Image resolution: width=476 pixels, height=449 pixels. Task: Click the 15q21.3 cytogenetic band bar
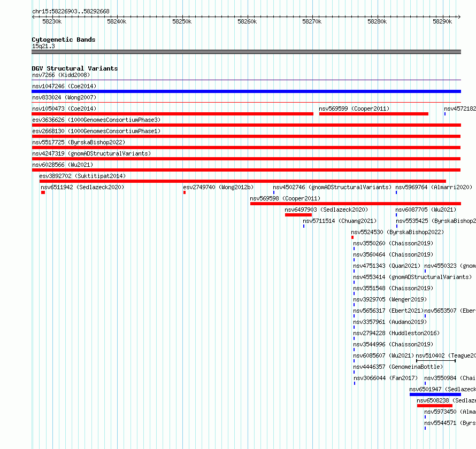pos(246,52)
